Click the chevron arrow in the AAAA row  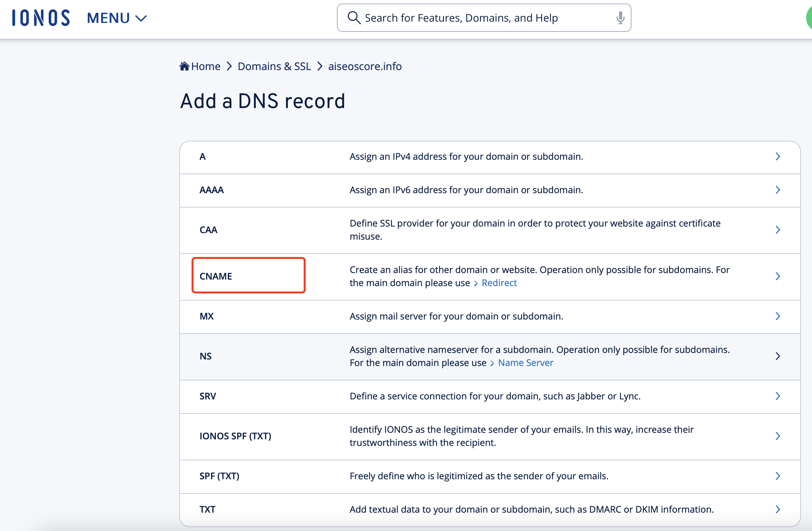[778, 190]
